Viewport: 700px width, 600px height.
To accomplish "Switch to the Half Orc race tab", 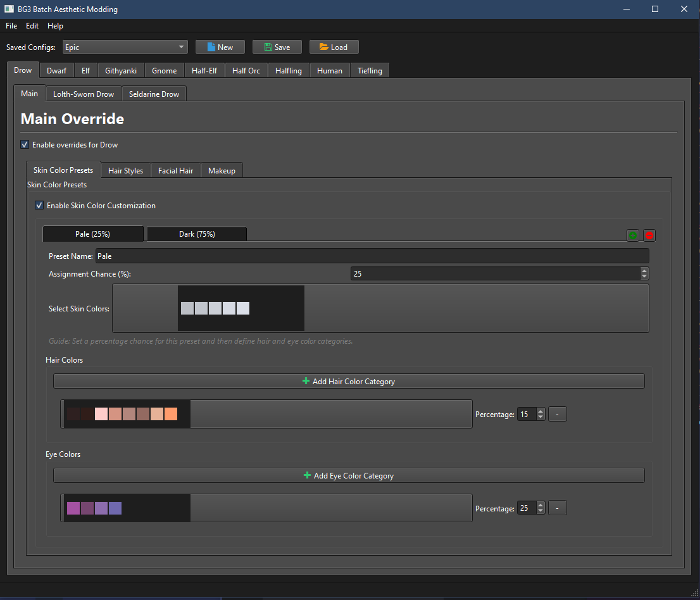I will pos(246,70).
